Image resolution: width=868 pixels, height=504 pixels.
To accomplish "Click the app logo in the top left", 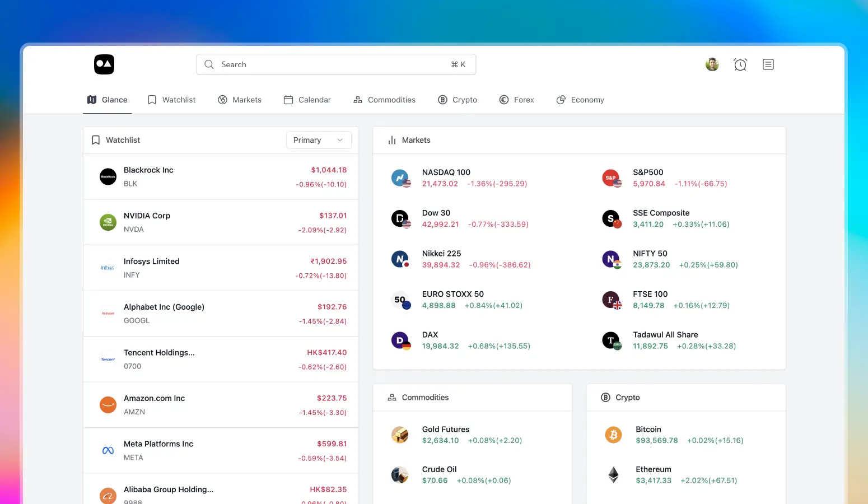I will click(104, 64).
